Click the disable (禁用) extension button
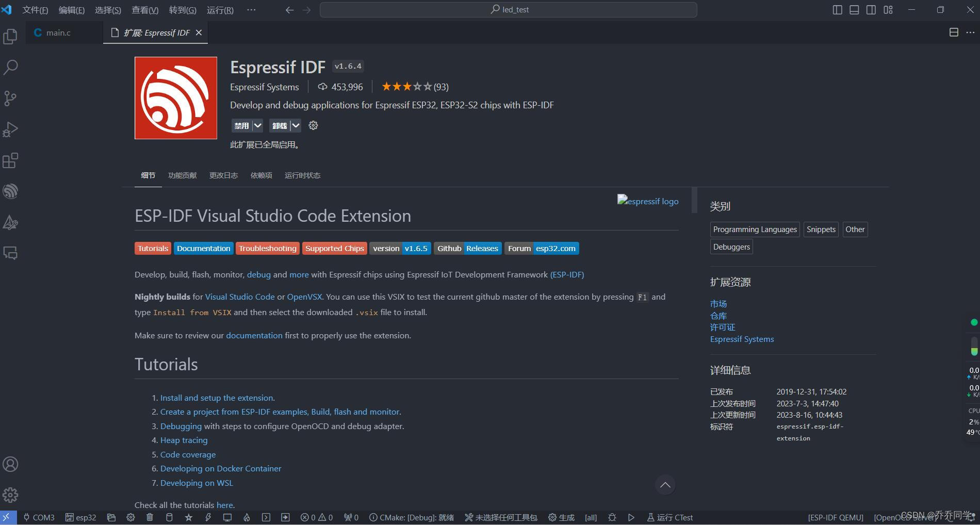This screenshot has width=980, height=525. 241,125
